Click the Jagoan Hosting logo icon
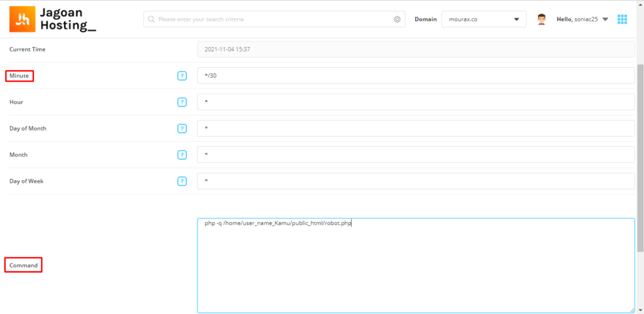Viewport: 644px width, 314px height. (x=23, y=19)
